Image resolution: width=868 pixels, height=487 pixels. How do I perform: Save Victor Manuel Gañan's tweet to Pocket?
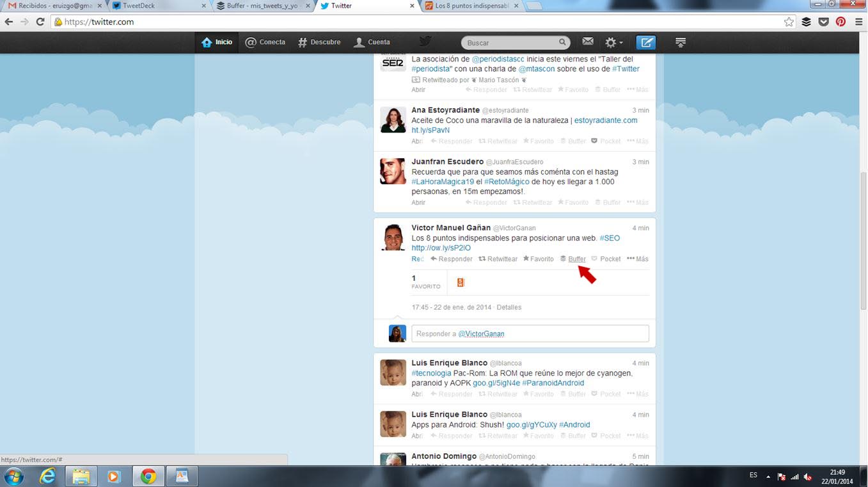point(605,259)
